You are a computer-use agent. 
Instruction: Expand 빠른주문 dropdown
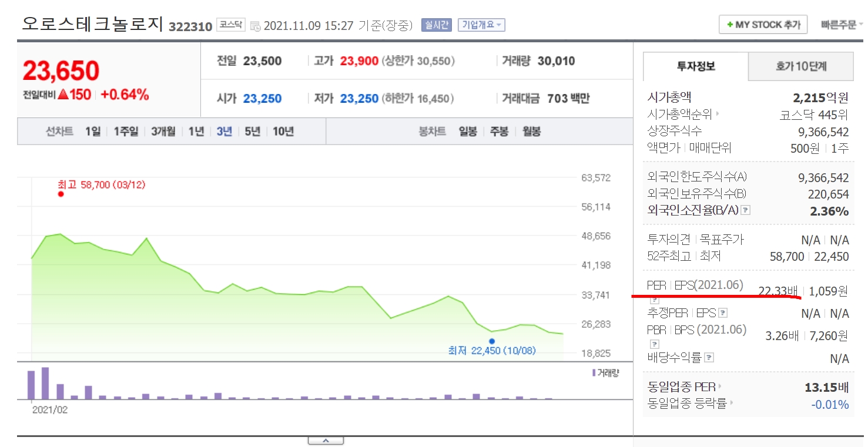pos(842,25)
